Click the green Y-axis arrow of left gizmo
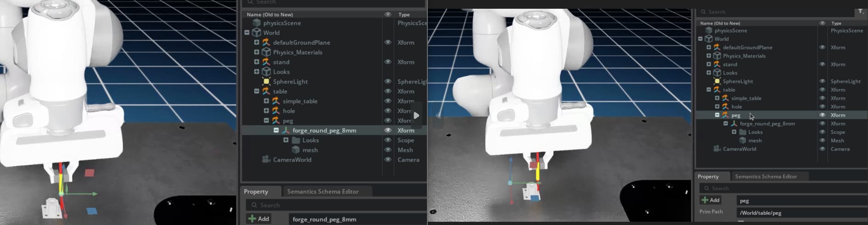868x225 pixels. [95, 194]
